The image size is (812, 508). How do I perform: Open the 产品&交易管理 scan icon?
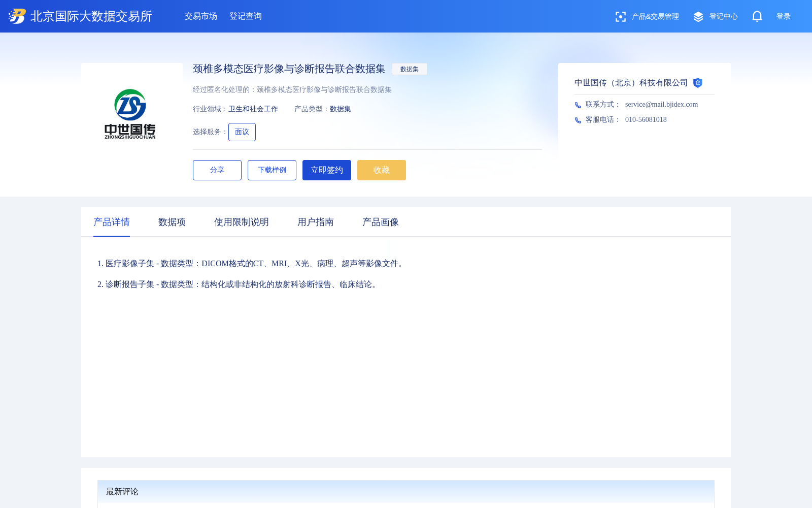[620, 17]
